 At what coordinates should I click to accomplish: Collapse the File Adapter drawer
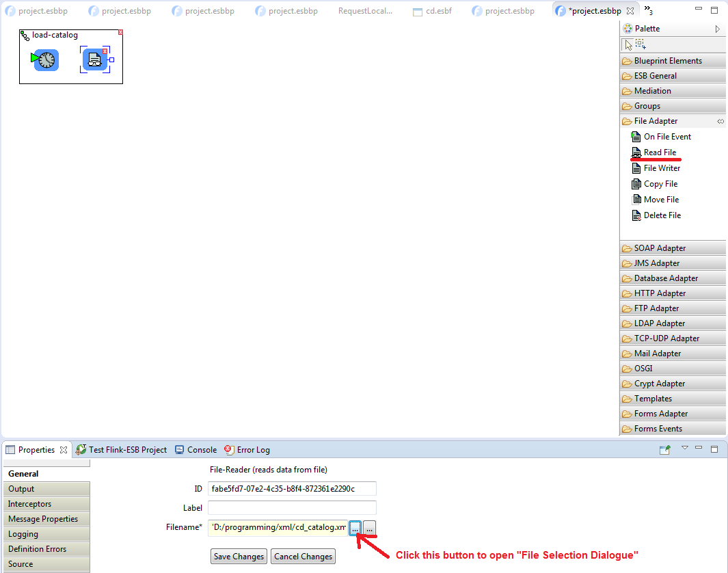click(x=656, y=121)
